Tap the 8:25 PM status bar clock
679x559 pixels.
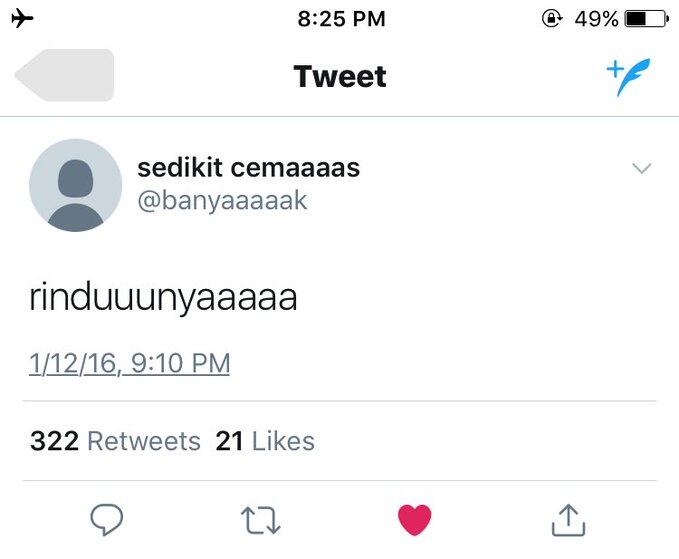(341, 18)
